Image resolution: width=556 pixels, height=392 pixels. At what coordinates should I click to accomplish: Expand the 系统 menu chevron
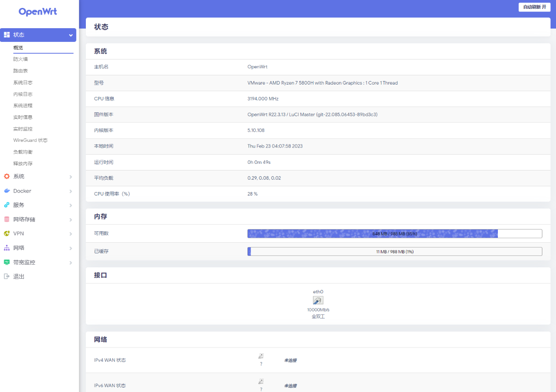pos(71,177)
